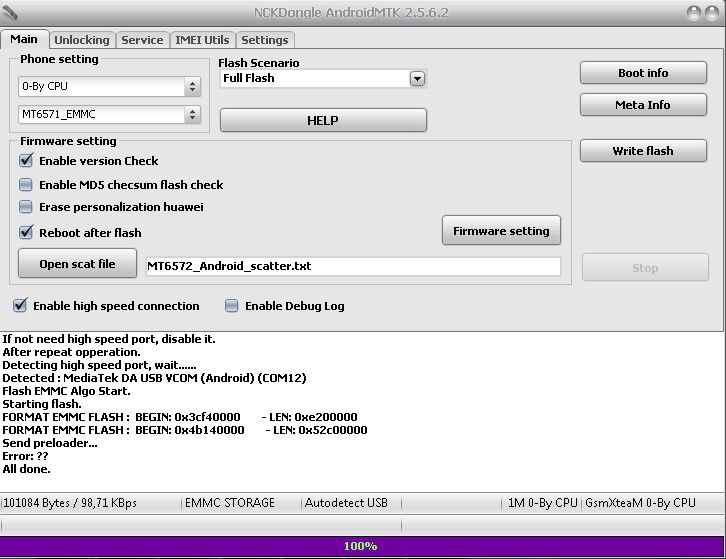The height and width of the screenshot is (559, 726).
Task: Click the Boot info button
Action: point(643,73)
